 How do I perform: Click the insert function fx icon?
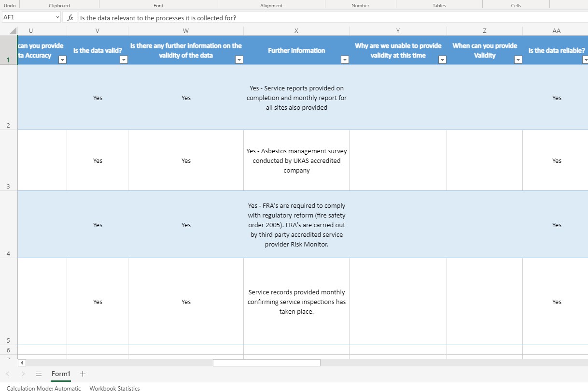[x=70, y=18]
